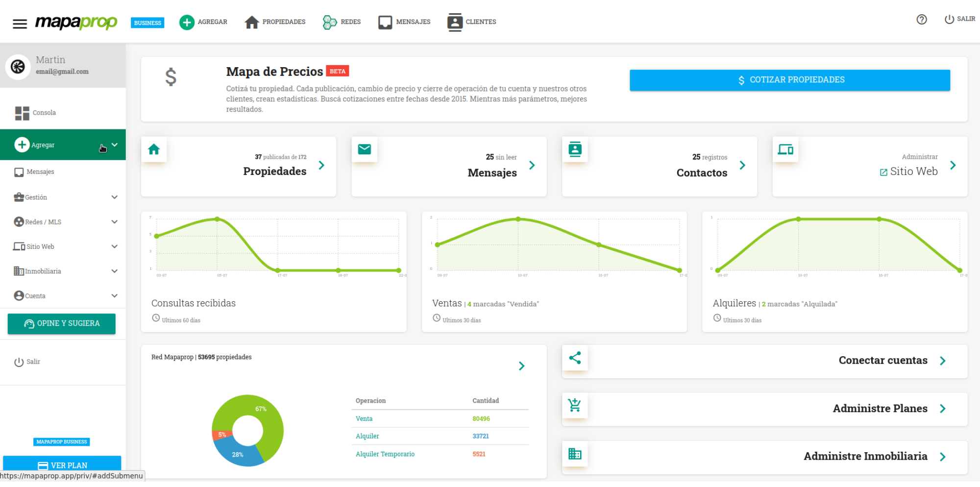Open the Alquiler Temporario link
The height and width of the screenshot is (487, 980).
385,454
